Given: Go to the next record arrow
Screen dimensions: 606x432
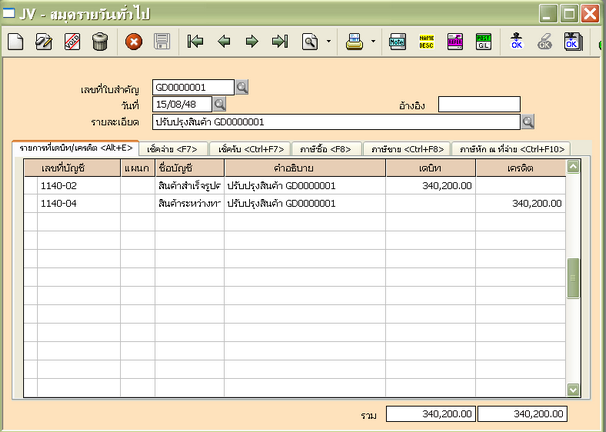Looking at the screenshot, I should (251, 41).
